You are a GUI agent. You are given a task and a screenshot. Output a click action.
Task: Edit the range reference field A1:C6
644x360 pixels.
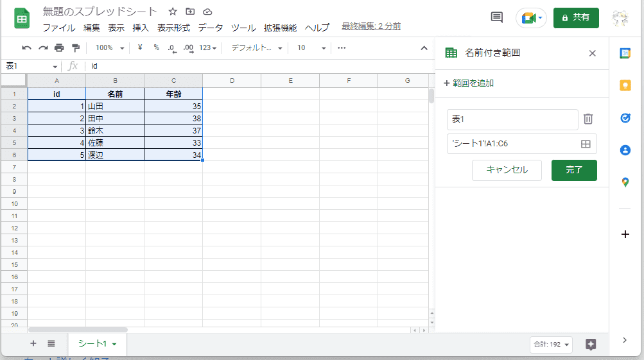(x=512, y=144)
